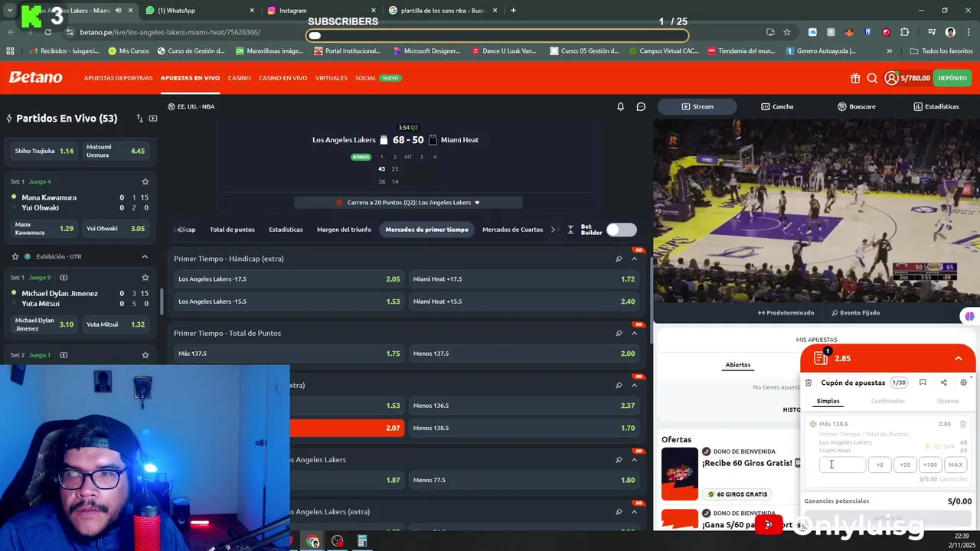Screen dimensions: 980x551
Task: Select Los Angeles Lakers -15.5 odds 1.53
Action: (x=289, y=302)
